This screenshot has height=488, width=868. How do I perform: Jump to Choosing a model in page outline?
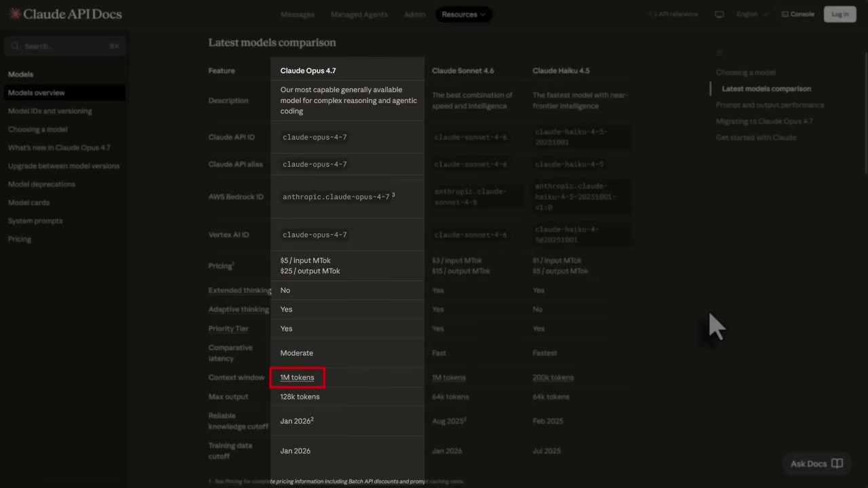[x=745, y=73]
